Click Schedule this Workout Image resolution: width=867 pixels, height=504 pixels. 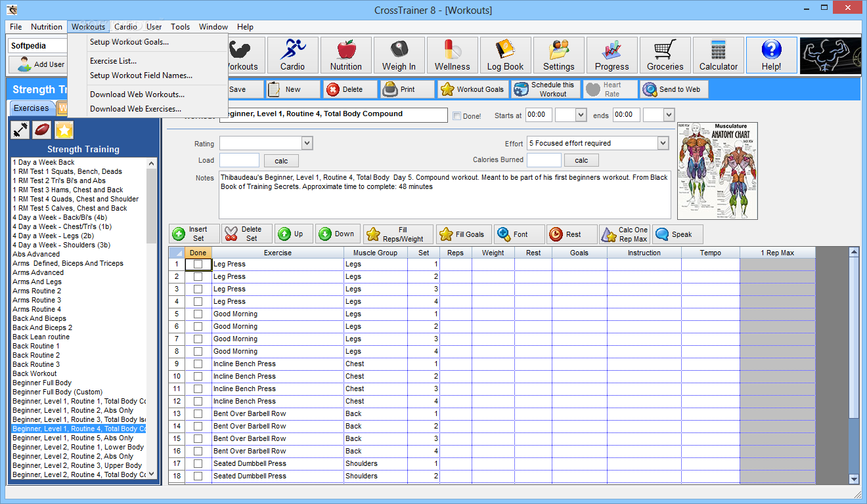pos(546,89)
